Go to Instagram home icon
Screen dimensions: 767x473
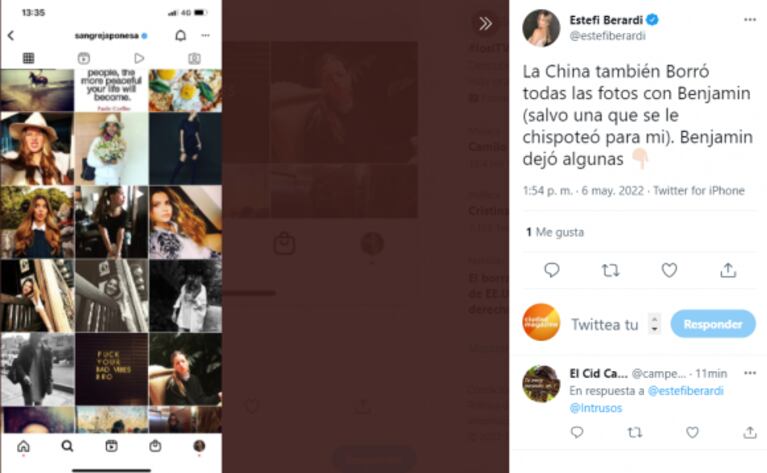23,446
